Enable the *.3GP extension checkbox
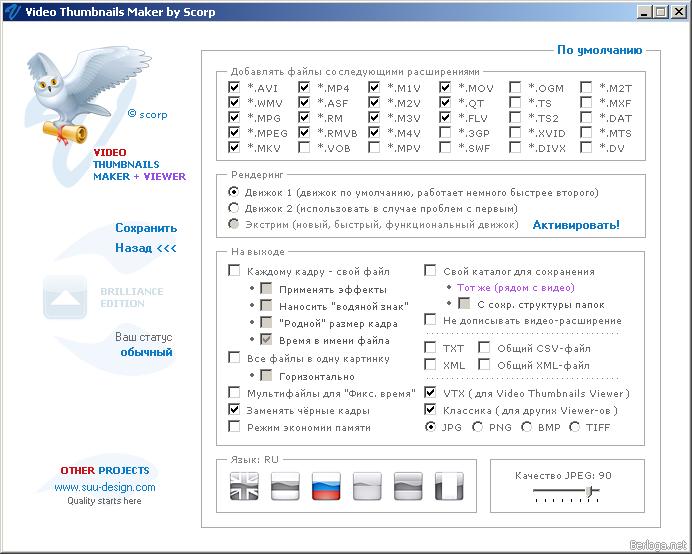The image size is (692, 554). 445,132
